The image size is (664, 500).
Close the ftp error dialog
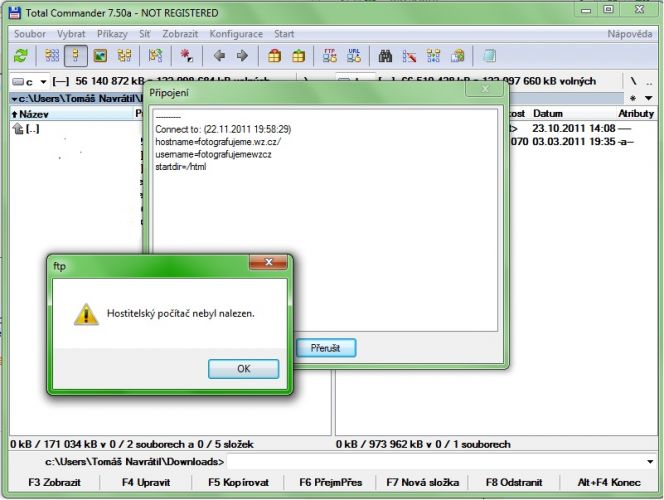coord(268,262)
